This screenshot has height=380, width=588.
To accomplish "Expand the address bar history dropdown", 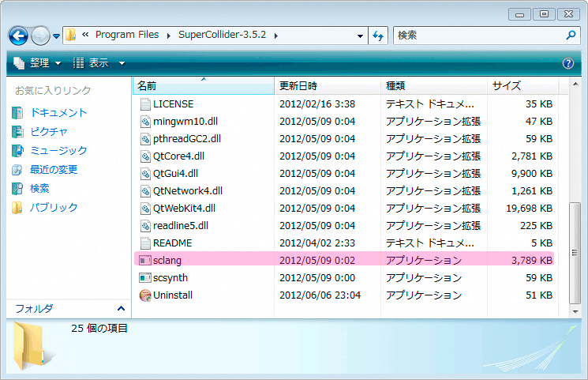I will pos(360,36).
